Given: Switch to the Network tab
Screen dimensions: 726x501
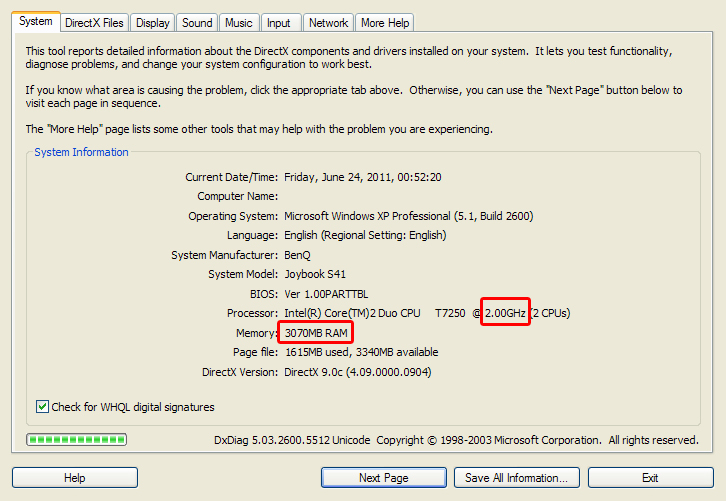Looking at the screenshot, I should click(328, 23).
